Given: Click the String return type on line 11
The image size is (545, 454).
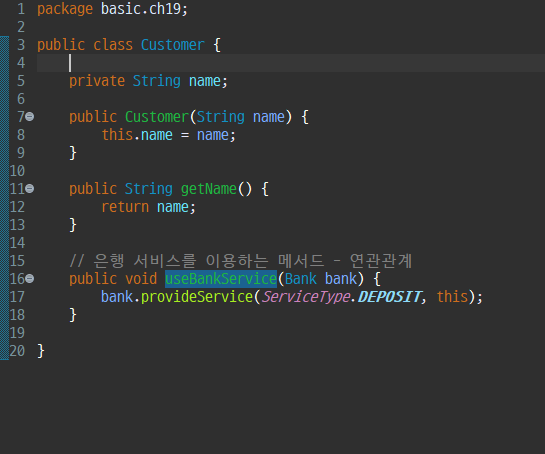Looking at the screenshot, I should click(149, 189).
